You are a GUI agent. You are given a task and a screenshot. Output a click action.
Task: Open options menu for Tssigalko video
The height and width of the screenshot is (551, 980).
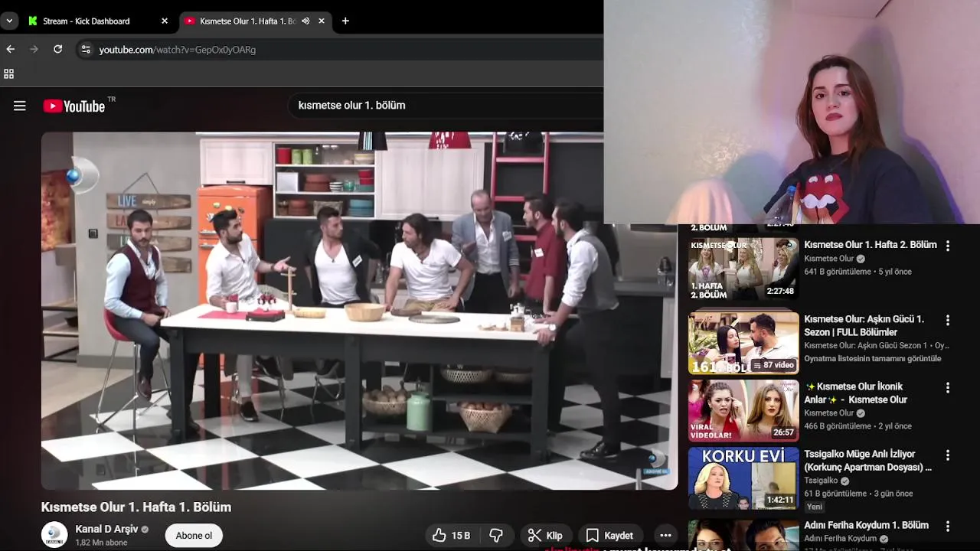click(947, 455)
